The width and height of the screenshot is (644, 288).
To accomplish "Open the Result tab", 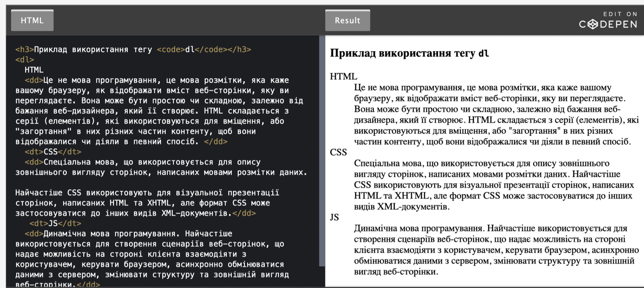I will coord(347,20).
